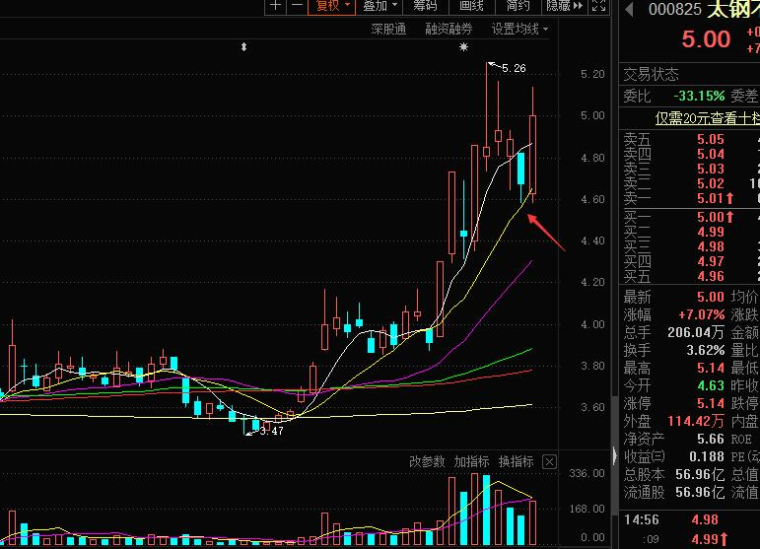Go to previous stock with left triangle

pos(630,9)
